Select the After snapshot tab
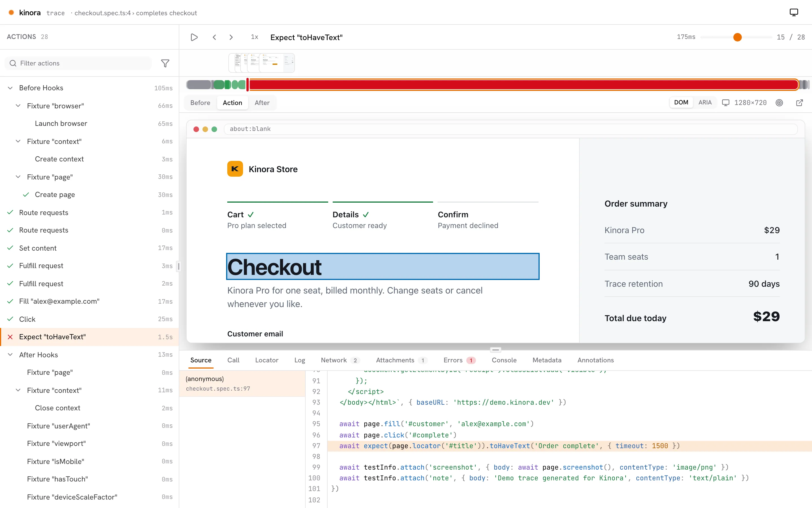This screenshot has height=508, width=812. tap(262, 102)
